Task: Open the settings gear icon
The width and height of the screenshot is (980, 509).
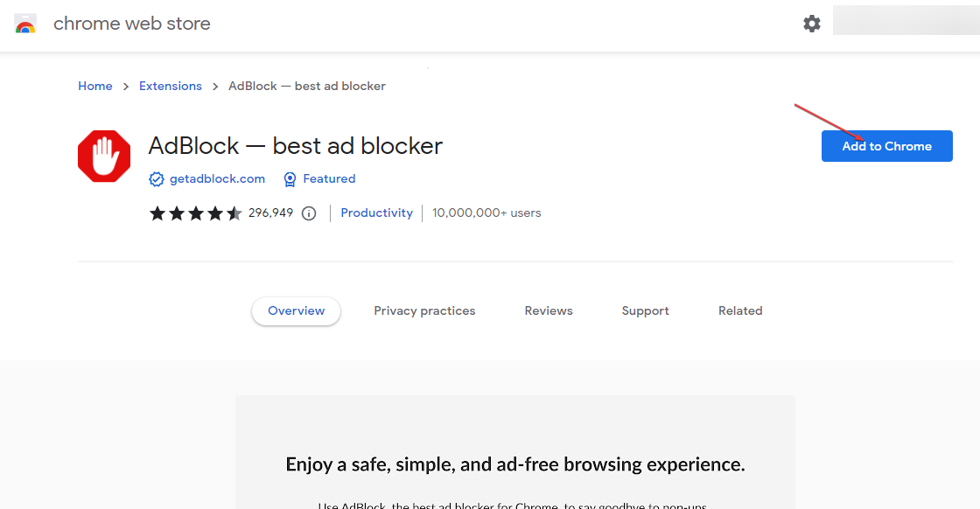Action: 812,23
